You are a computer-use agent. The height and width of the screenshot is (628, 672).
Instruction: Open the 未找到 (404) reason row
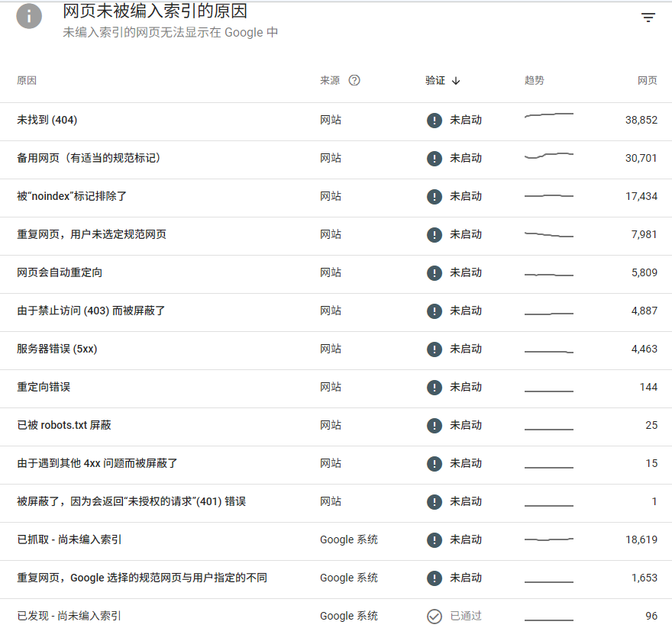336,121
